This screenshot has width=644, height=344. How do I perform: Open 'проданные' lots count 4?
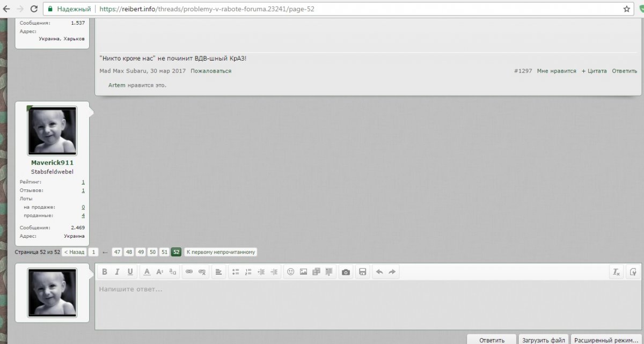(83, 215)
